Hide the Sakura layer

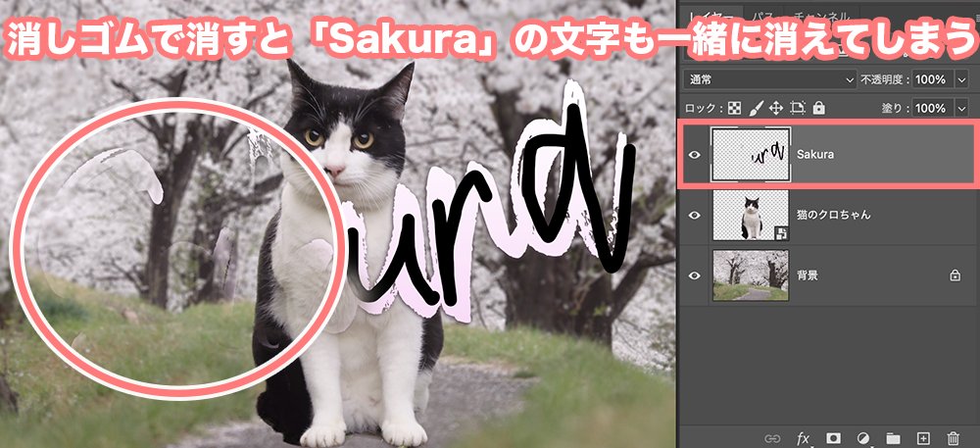pos(695,155)
